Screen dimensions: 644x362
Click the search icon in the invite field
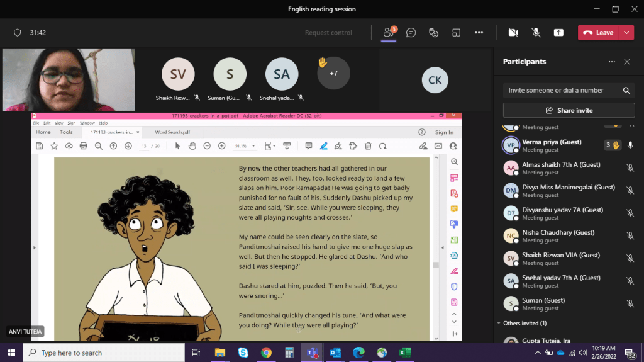click(626, 91)
